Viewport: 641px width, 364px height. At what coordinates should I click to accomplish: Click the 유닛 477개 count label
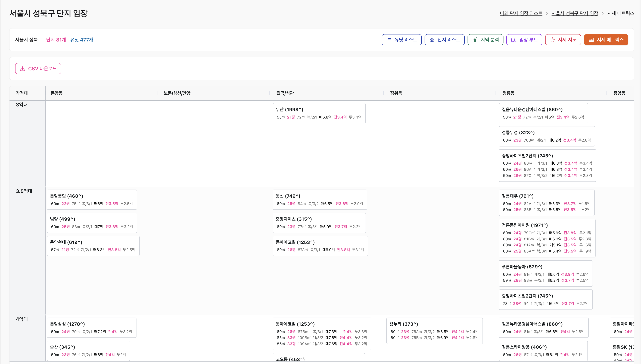(x=82, y=40)
